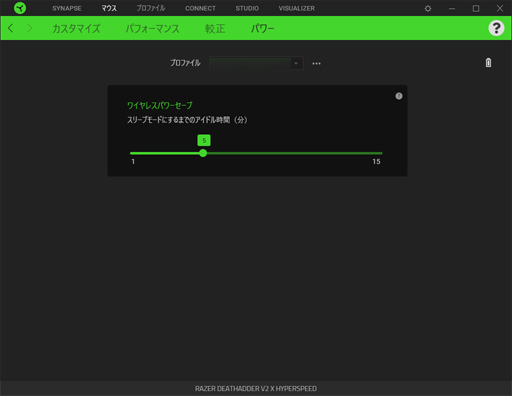Select the CONNECT tab
Image resolution: width=512 pixels, height=396 pixels.
coord(200,8)
